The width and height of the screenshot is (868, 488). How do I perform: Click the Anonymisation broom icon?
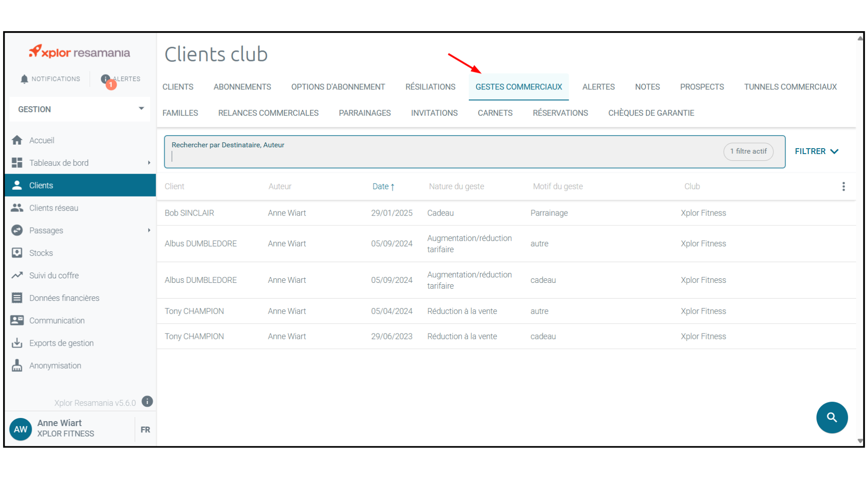(17, 366)
